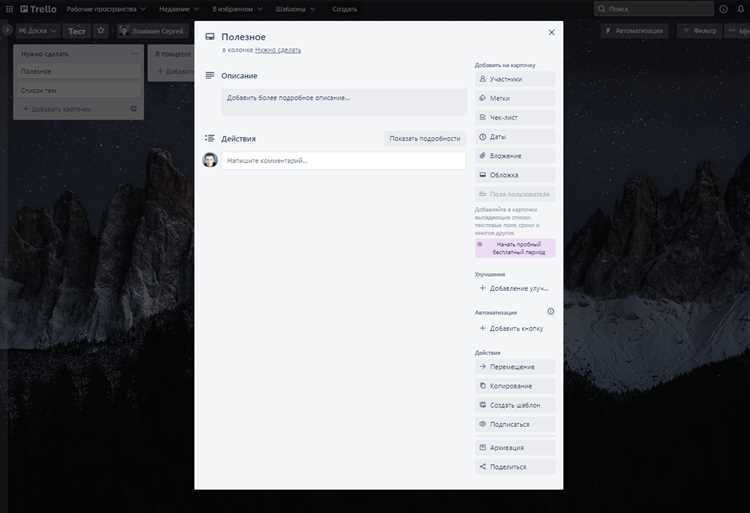The width and height of the screenshot is (750, 513).
Task: Click the Нужно сделать list title
Action: click(x=45, y=54)
